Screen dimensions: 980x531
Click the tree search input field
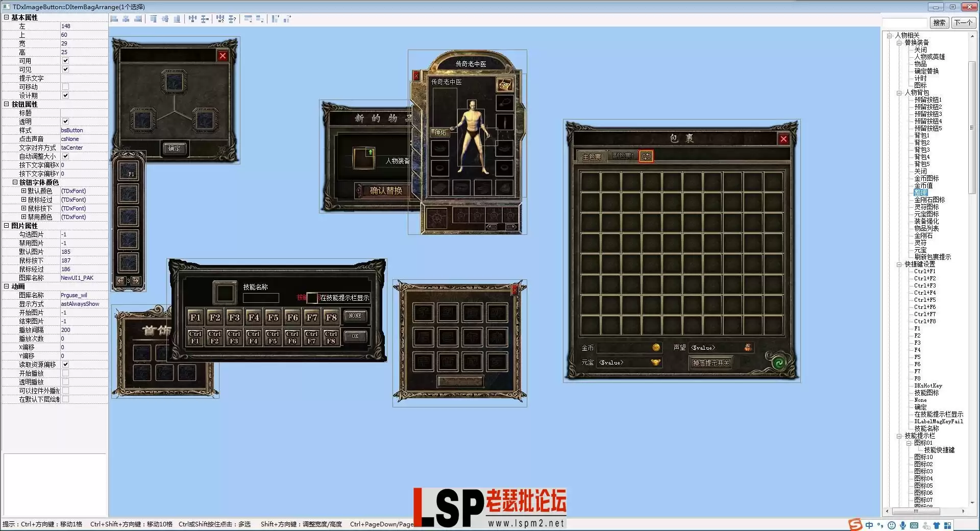point(904,23)
